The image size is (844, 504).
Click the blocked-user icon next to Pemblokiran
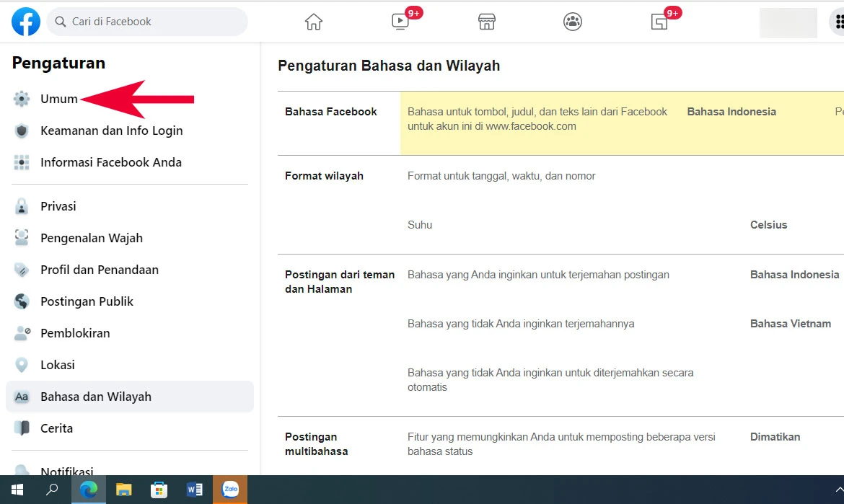click(x=21, y=333)
